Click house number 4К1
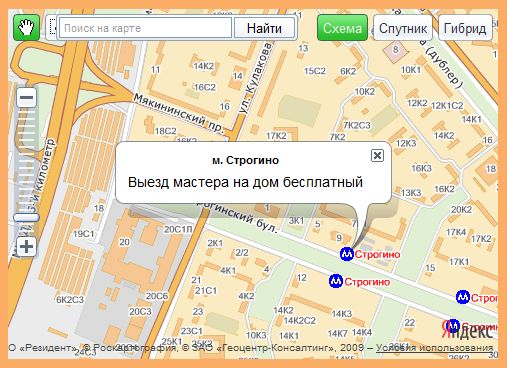The width and height of the screenshot is (507, 368). tap(228, 270)
